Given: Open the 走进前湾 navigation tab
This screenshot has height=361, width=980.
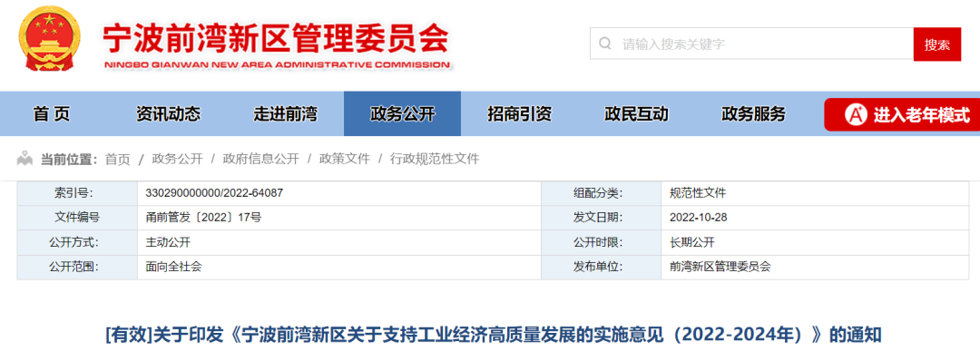Looking at the screenshot, I should click(286, 113).
